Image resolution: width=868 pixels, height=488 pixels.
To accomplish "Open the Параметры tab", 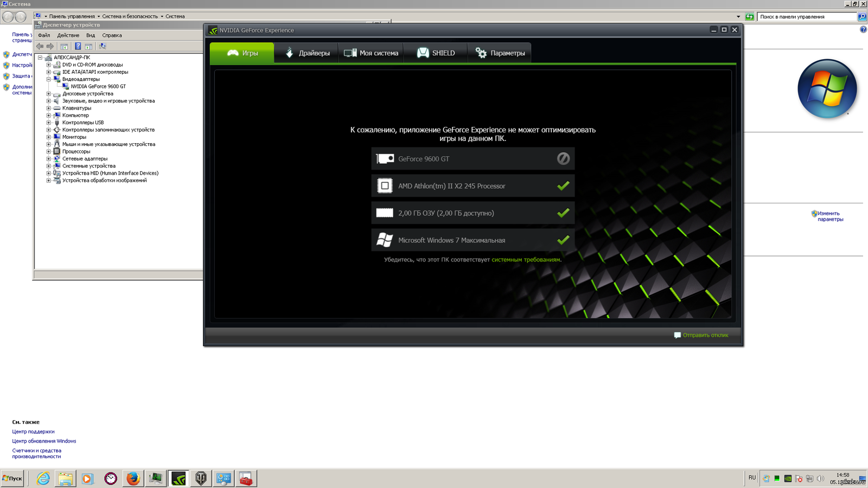I will (500, 53).
